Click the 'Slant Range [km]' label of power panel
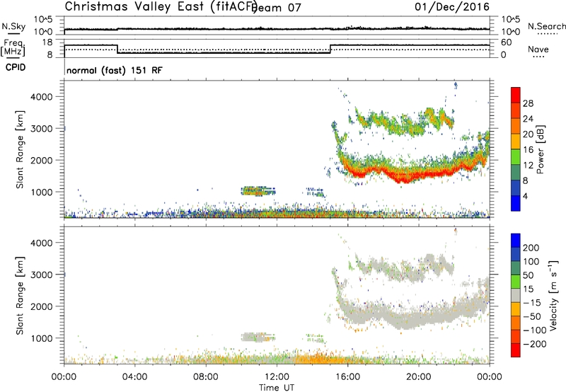This screenshot has width=566, height=392. tap(20, 149)
